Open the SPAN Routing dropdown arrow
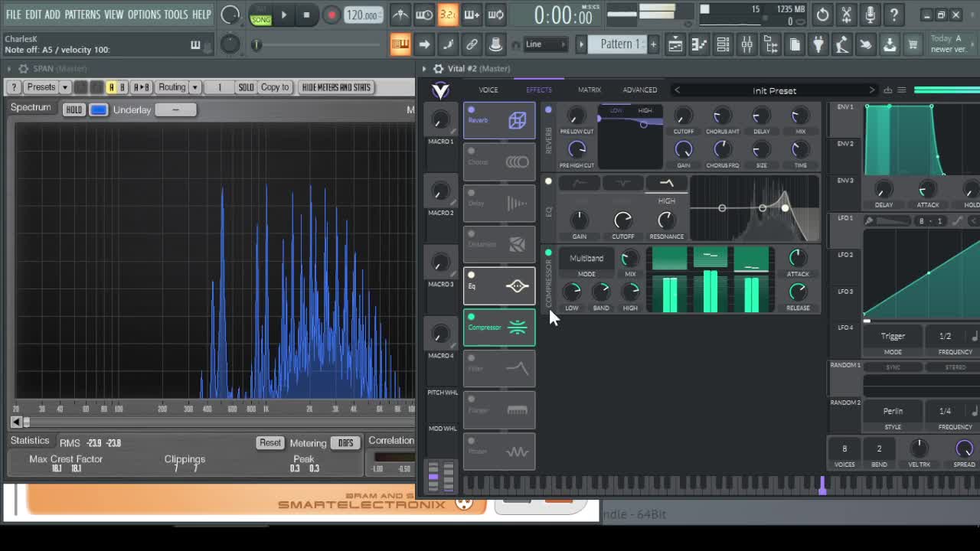 pyautogui.click(x=195, y=87)
